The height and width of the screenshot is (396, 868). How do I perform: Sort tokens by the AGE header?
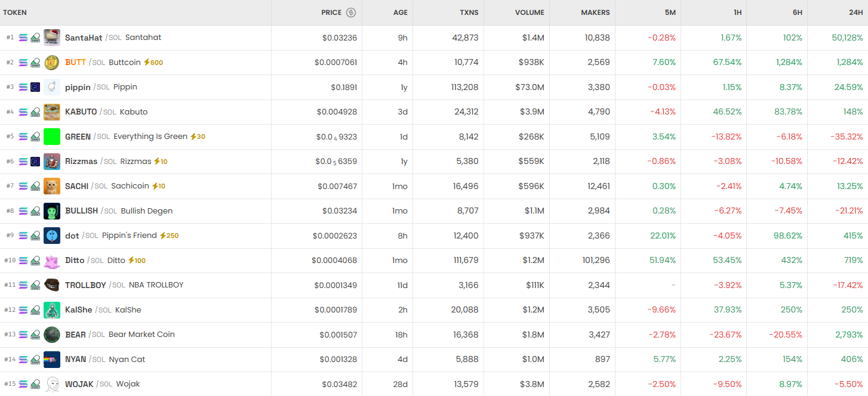pos(400,13)
